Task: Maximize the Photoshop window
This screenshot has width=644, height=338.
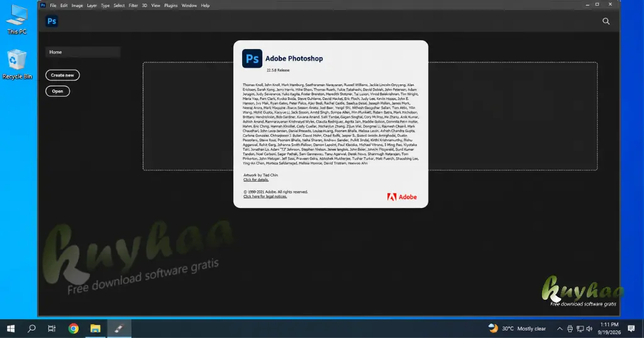Action: 597,4
